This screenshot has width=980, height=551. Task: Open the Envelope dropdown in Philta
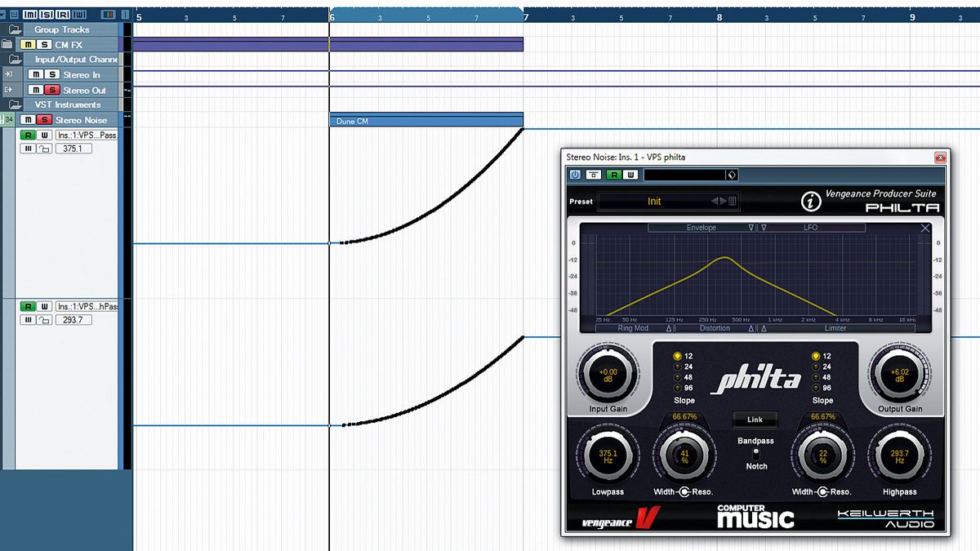point(750,228)
